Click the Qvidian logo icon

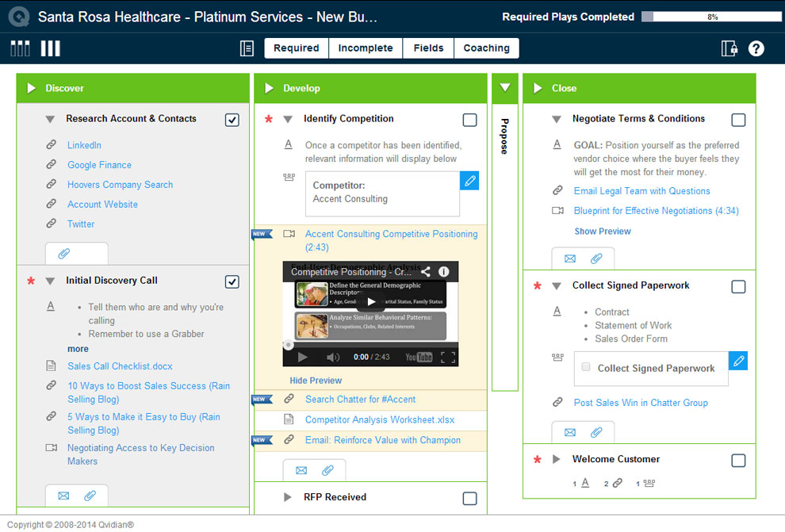19,17
